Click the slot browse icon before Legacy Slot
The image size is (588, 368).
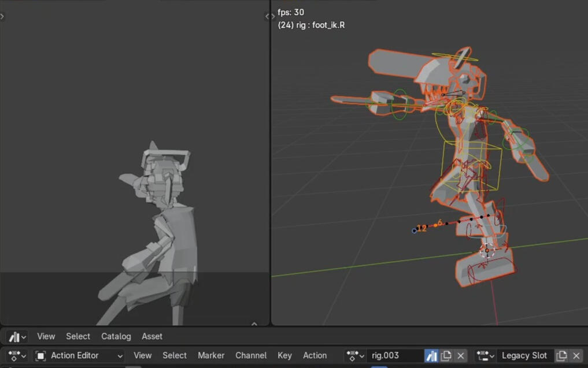pyautogui.click(x=486, y=355)
